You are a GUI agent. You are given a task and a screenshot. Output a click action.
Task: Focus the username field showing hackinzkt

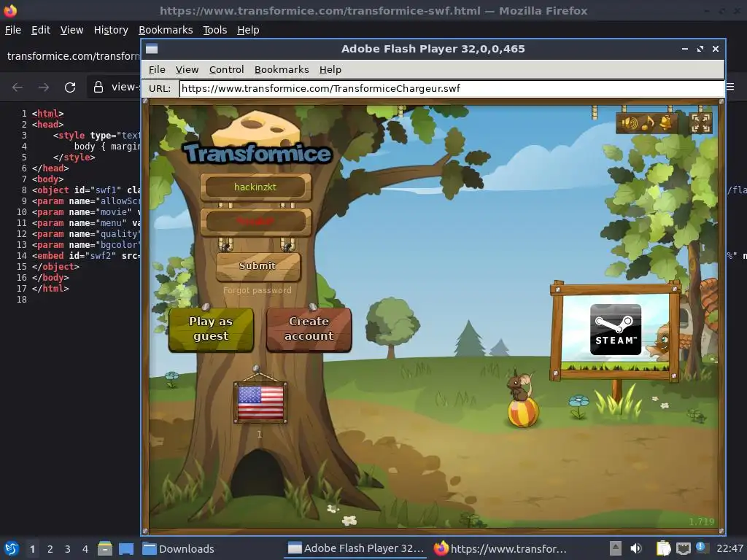(x=256, y=187)
